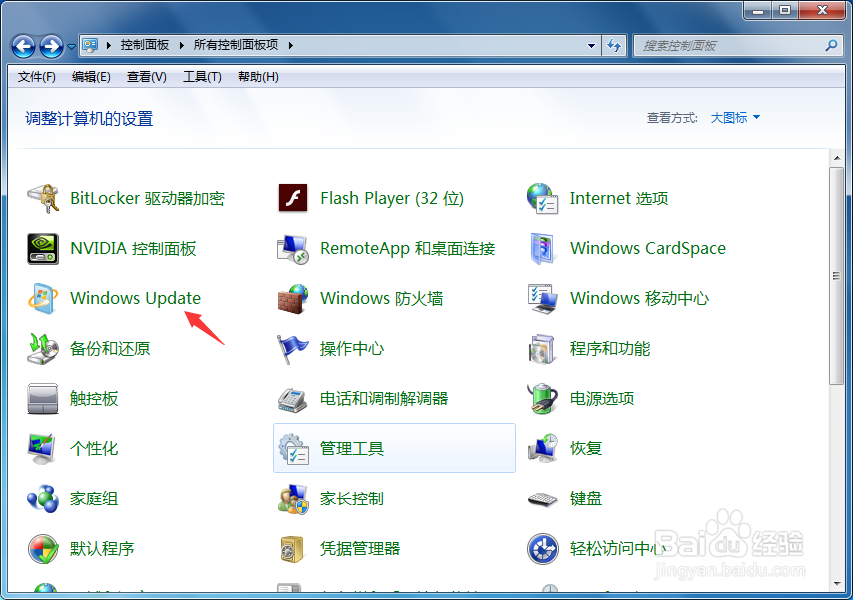Click the vertical scrollbar thumb
Viewport: 853px width, 600px height.
[836, 276]
